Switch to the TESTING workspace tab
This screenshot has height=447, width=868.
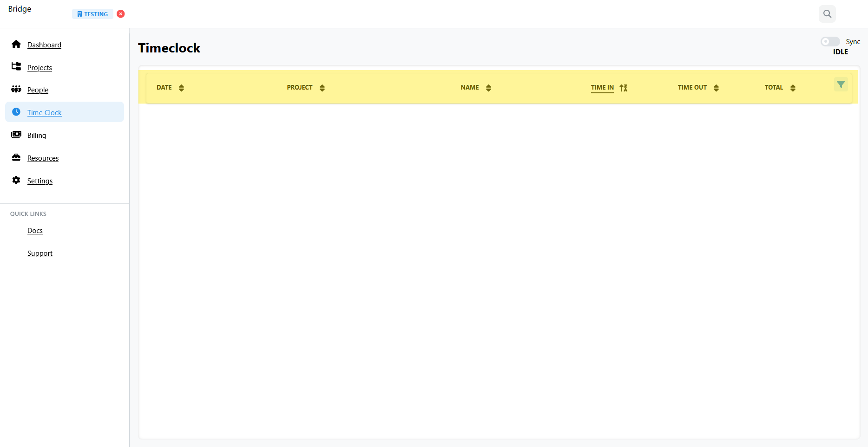click(x=92, y=13)
